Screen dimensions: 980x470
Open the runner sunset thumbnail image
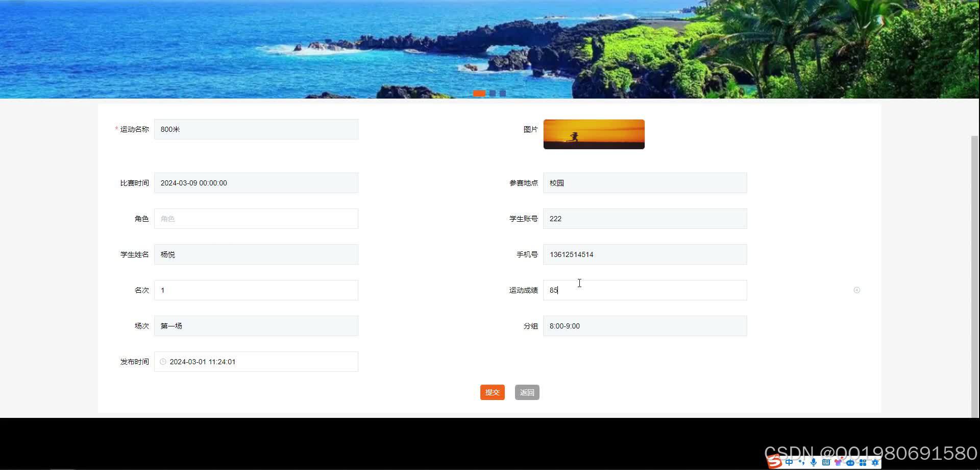pos(594,134)
